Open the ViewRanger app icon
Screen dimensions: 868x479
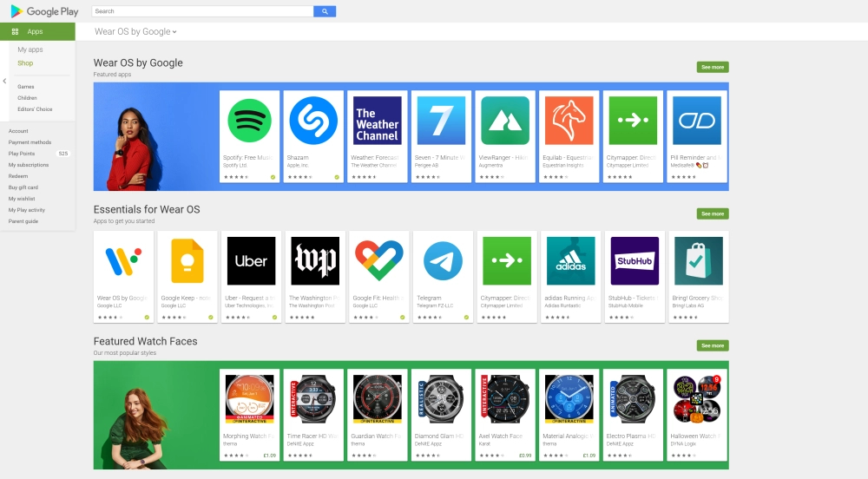point(505,121)
